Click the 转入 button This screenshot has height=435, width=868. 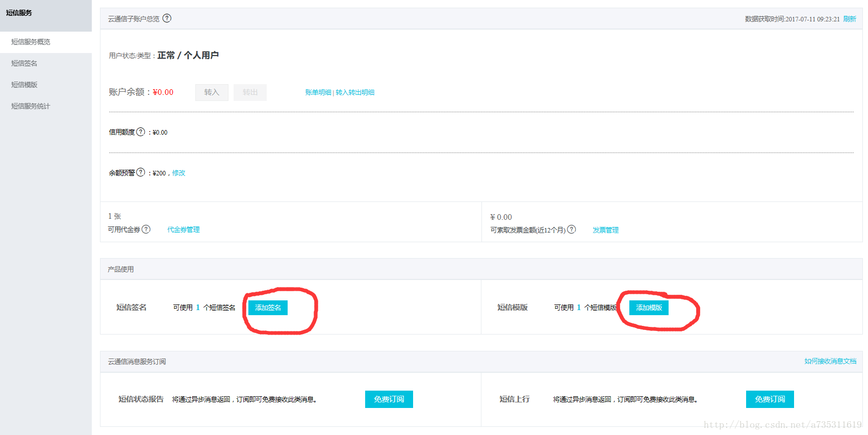click(212, 92)
